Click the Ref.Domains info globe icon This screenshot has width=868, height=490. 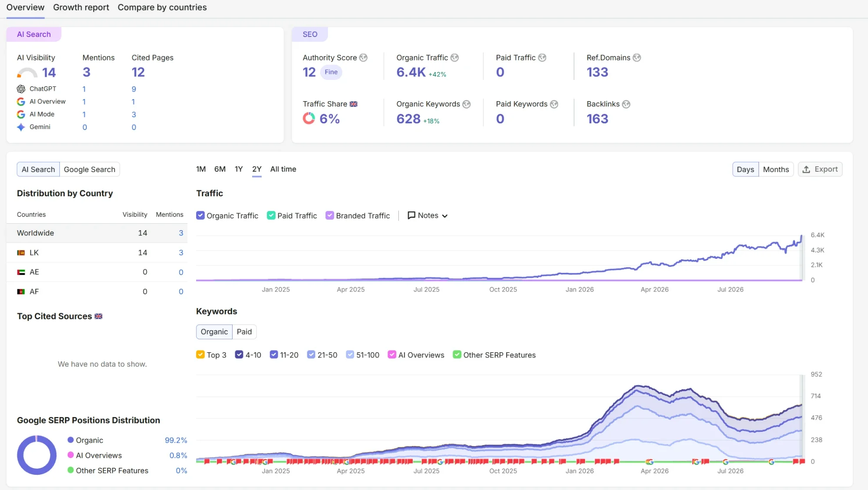coord(637,58)
